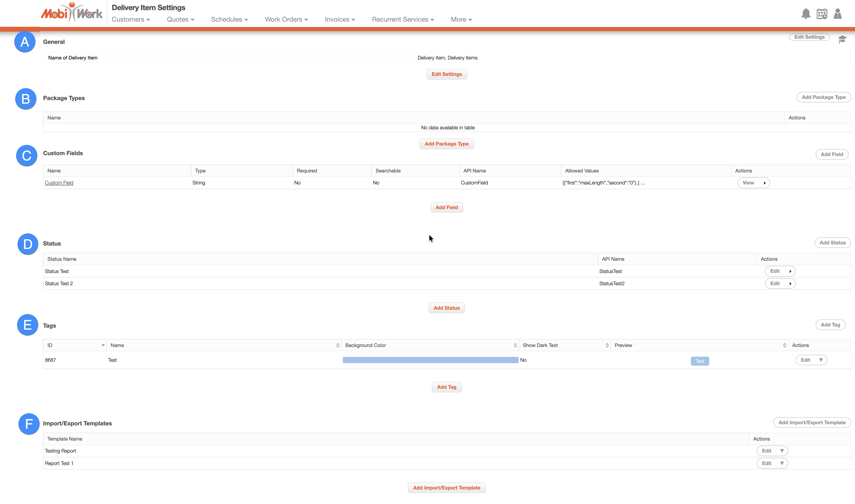The image size is (855, 504).
Task: Click the gray Add Status button
Action: 832,243
